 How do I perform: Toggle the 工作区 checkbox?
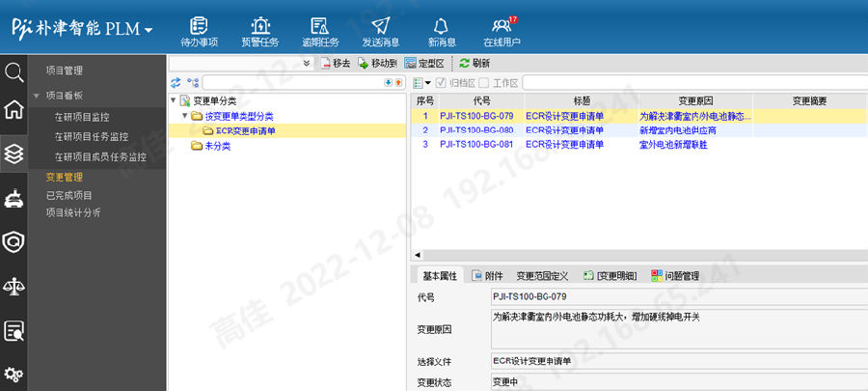(484, 82)
